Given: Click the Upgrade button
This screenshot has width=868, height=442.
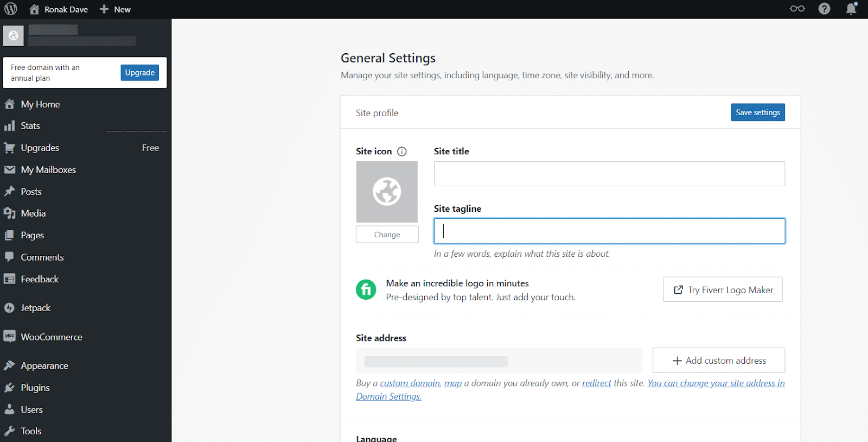Looking at the screenshot, I should coord(140,72).
